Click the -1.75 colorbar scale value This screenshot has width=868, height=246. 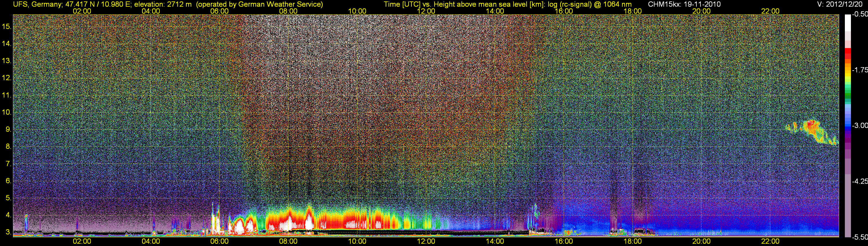[860, 70]
